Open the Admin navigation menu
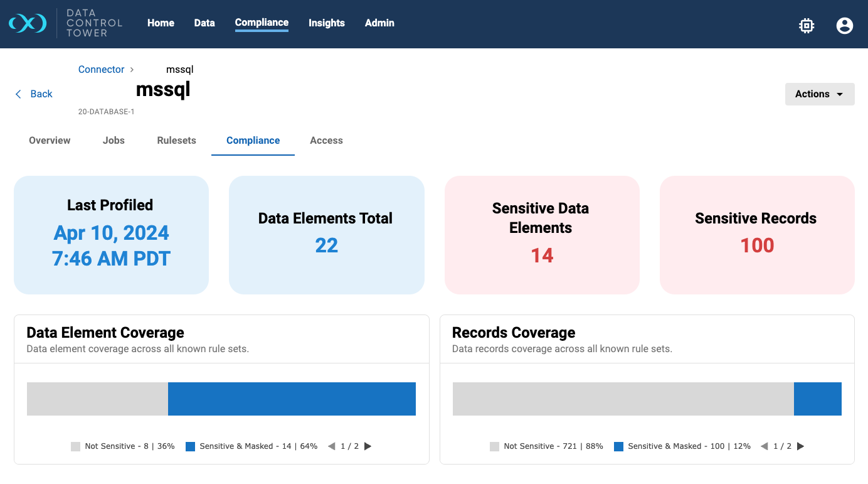868x484 pixels. click(x=379, y=23)
